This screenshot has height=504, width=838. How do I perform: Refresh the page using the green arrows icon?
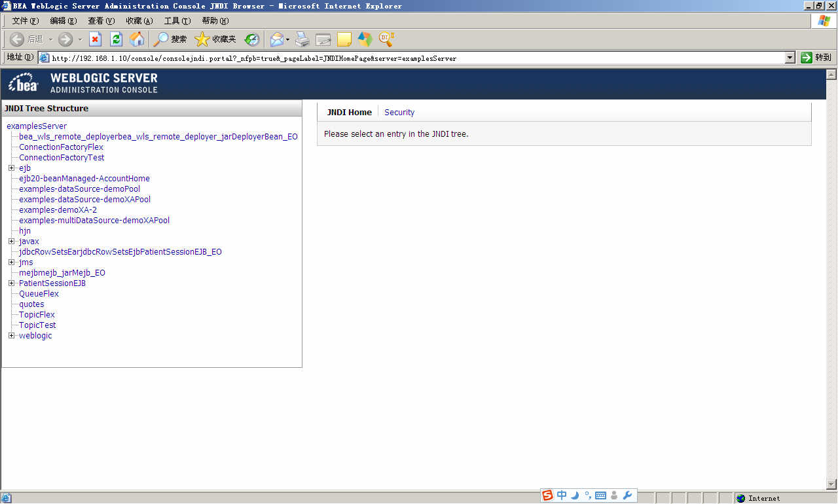point(116,39)
